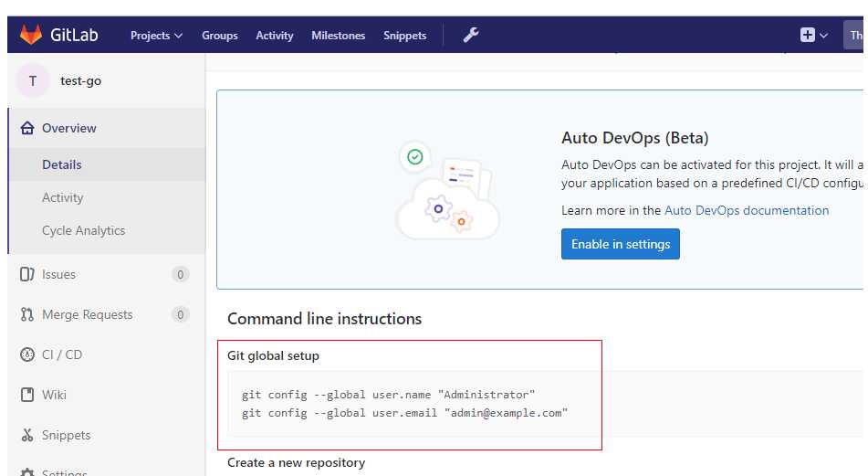The image size is (868, 476).
Task: Click the GitLab wordmark text
Action: (x=74, y=35)
